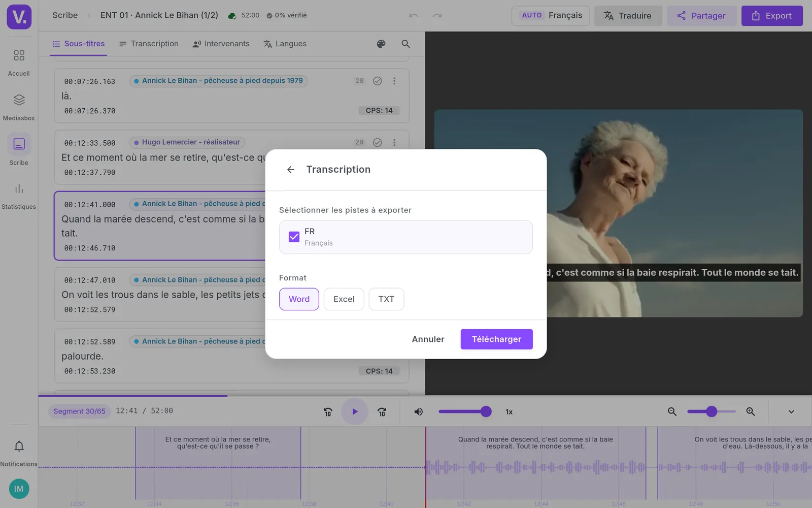Mark segment 28 as verified
This screenshot has width=812, height=508.
(x=378, y=81)
